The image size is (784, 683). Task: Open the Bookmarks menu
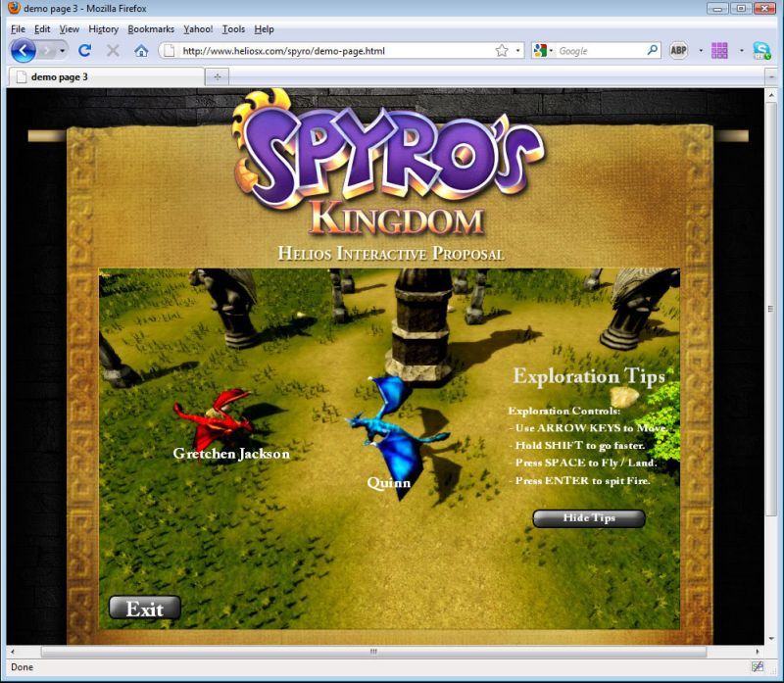point(150,29)
